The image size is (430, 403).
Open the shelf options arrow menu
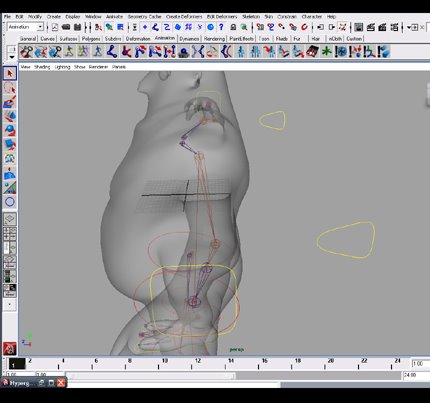click(12, 57)
